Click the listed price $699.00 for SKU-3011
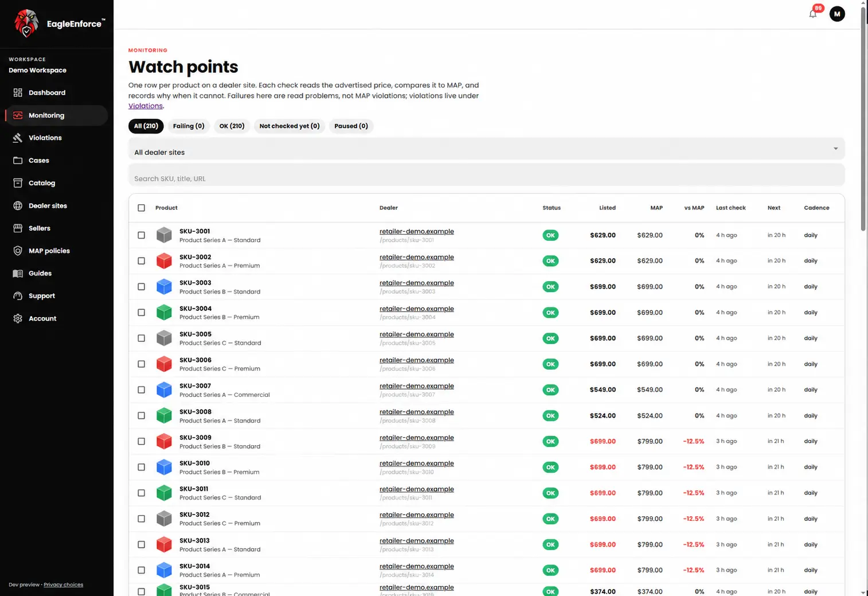 click(x=603, y=493)
